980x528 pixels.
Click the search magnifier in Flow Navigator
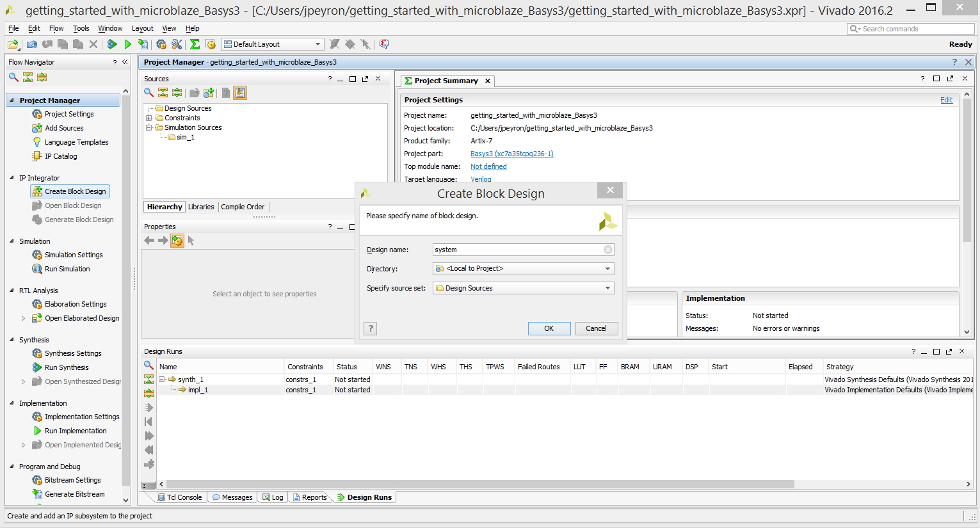click(x=13, y=77)
